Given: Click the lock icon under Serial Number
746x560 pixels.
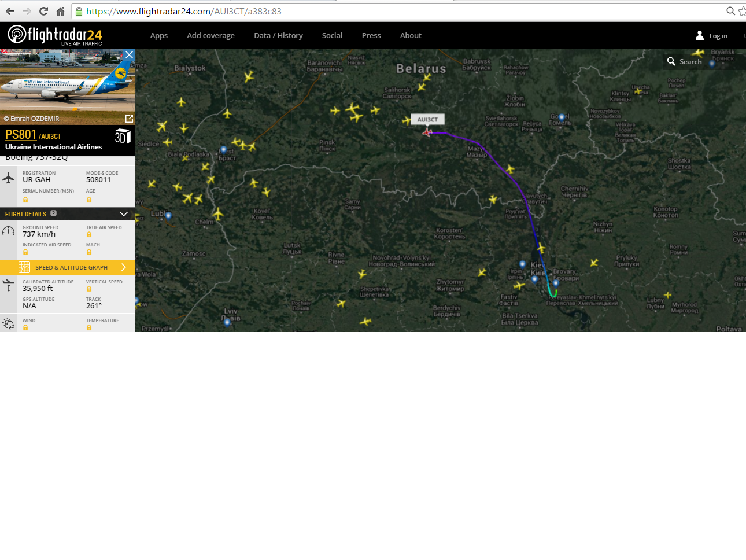Looking at the screenshot, I should tap(25, 200).
